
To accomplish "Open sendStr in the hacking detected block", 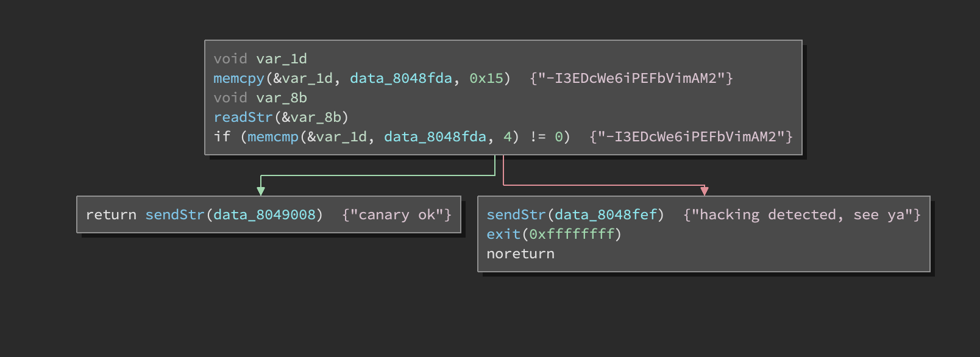I will [x=516, y=214].
